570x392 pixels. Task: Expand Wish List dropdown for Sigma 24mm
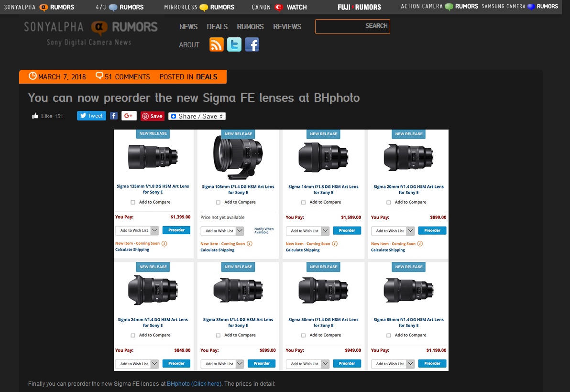point(154,364)
